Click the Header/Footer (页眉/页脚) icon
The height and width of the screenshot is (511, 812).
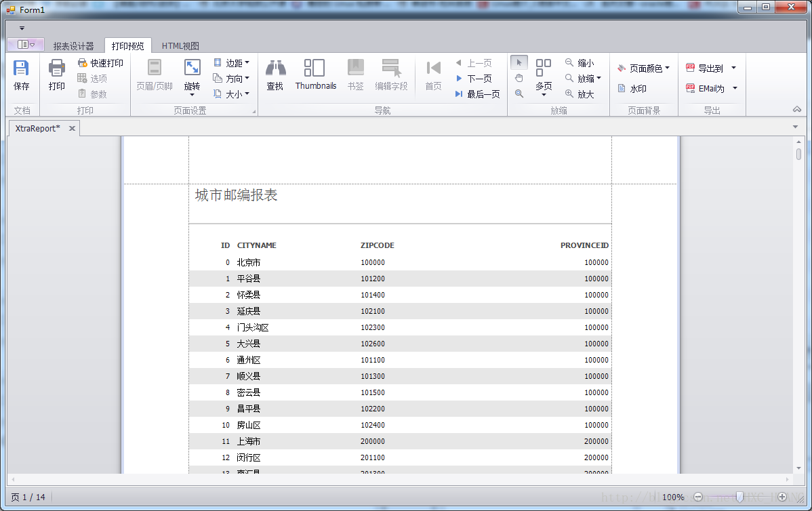click(155, 68)
